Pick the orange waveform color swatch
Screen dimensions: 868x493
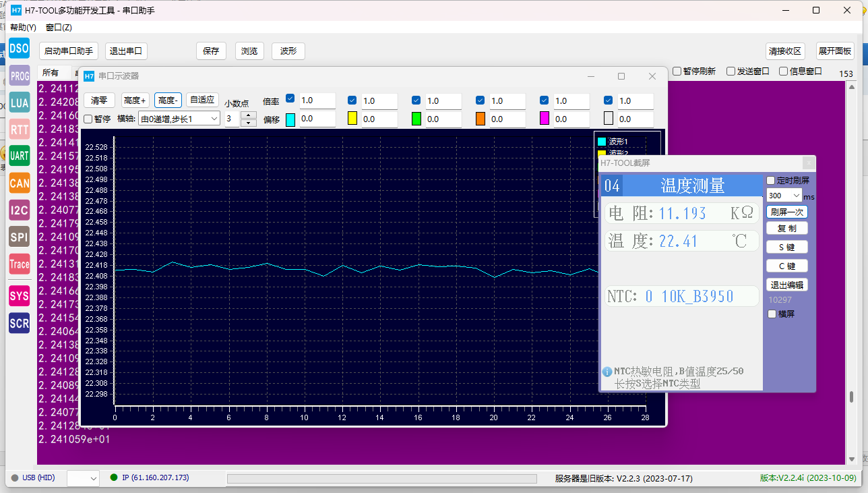pyautogui.click(x=480, y=119)
